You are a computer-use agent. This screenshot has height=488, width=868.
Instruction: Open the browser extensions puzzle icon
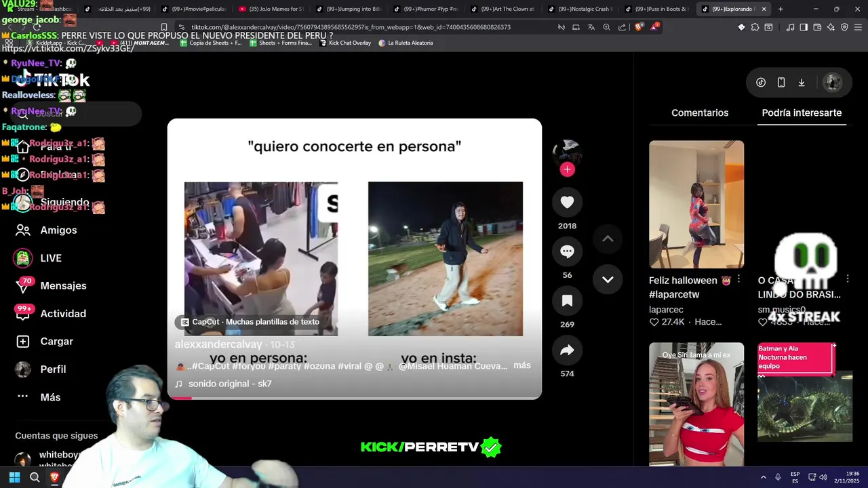(755, 27)
